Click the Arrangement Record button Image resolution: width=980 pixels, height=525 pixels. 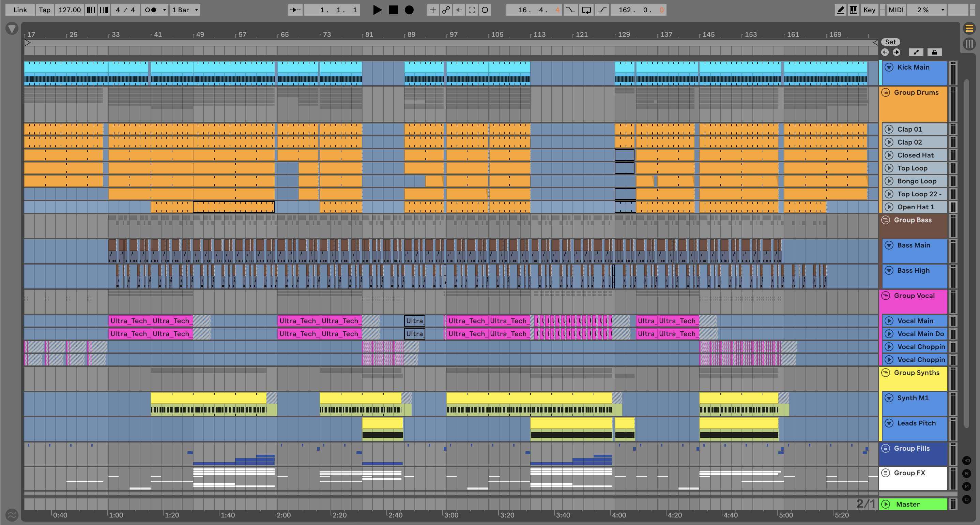coord(409,10)
